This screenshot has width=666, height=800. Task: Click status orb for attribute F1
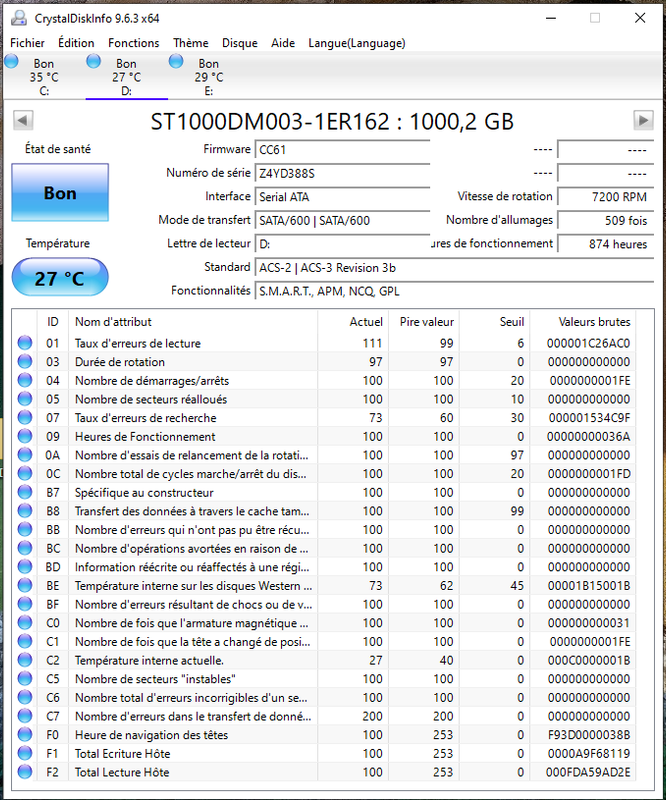24,753
